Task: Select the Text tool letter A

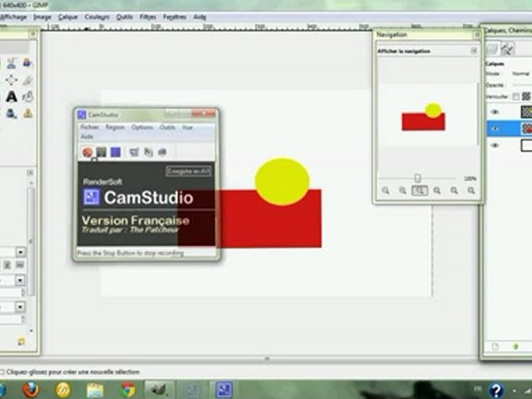Action: 11,96
